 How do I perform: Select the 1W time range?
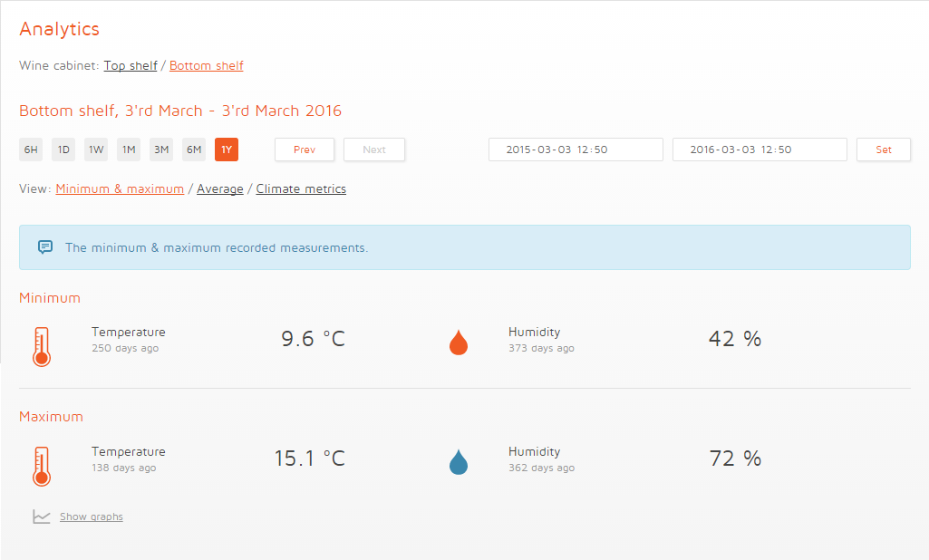click(x=96, y=150)
